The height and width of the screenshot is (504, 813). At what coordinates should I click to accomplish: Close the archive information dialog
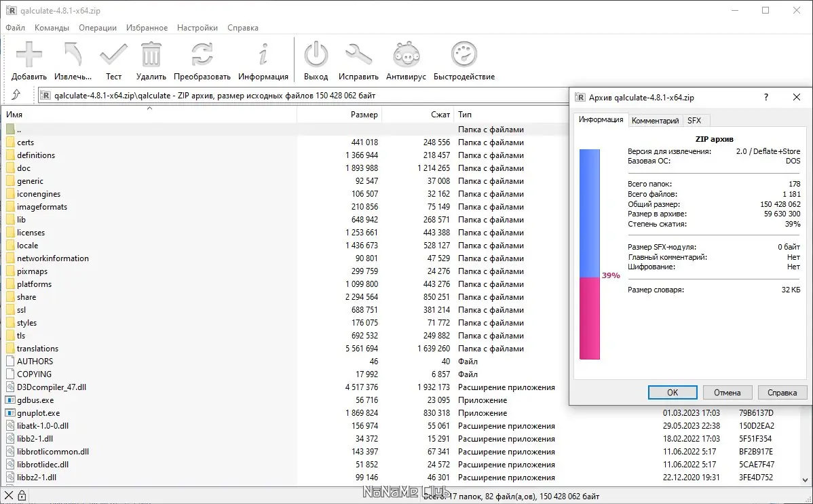point(797,97)
